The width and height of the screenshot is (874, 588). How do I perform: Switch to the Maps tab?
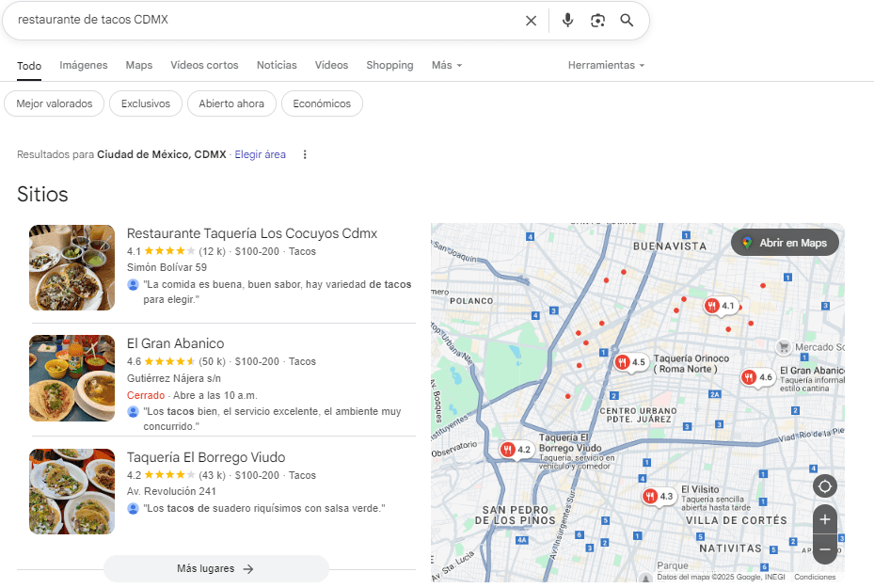pyautogui.click(x=139, y=65)
